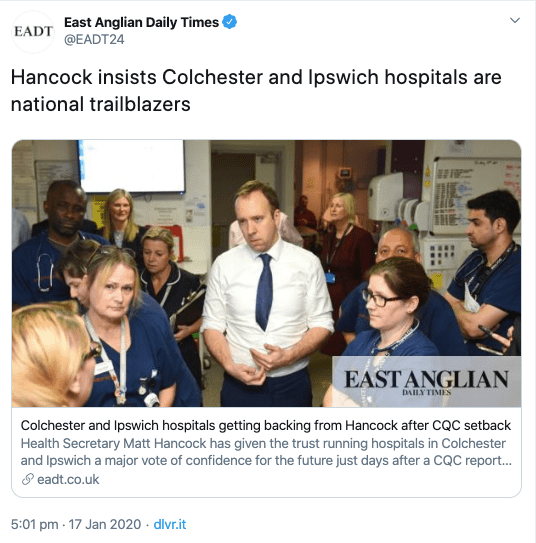
Task: Click the 5:01 pm timestamp
Action: [34, 524]
